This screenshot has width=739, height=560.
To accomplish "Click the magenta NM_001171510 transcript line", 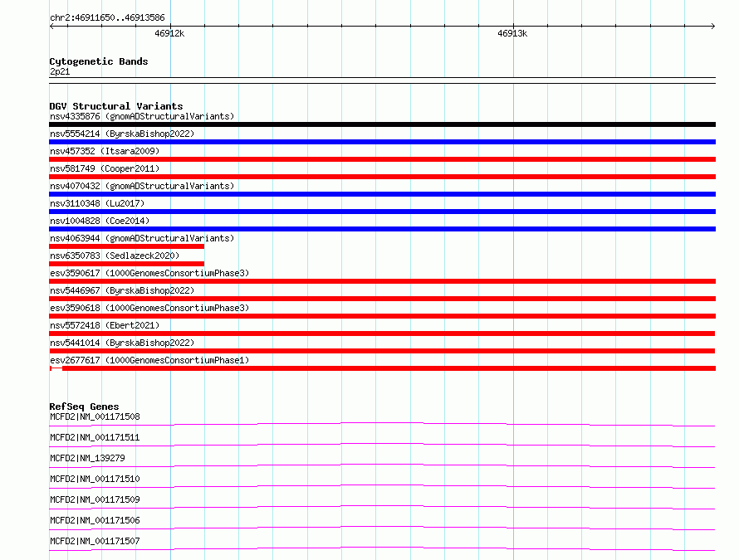I will pyautogui.click(x=382, y=486).
